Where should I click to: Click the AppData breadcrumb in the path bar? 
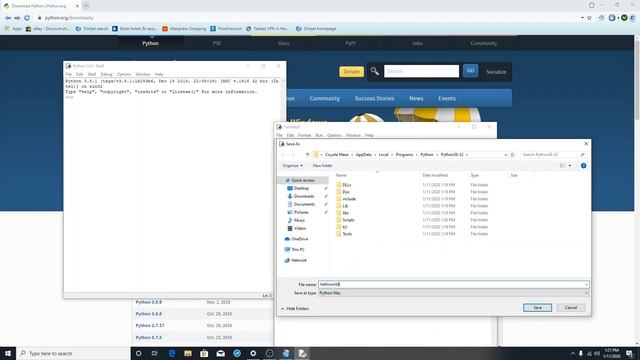[x=364, y=155]
